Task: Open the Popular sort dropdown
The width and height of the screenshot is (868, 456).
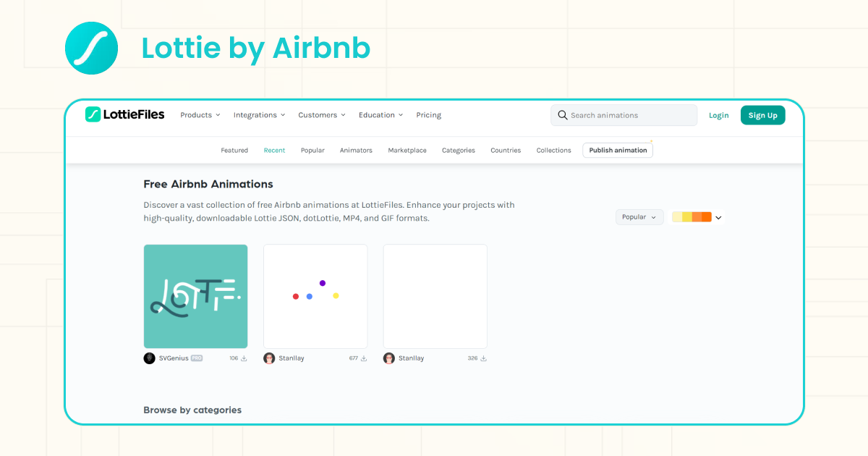Action: [639, 217]
